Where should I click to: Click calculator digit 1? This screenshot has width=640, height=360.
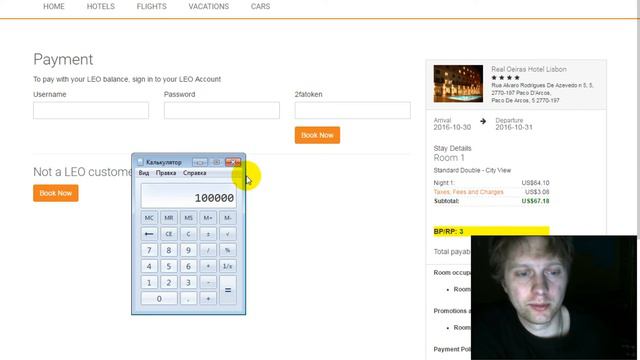pos(149,282)
